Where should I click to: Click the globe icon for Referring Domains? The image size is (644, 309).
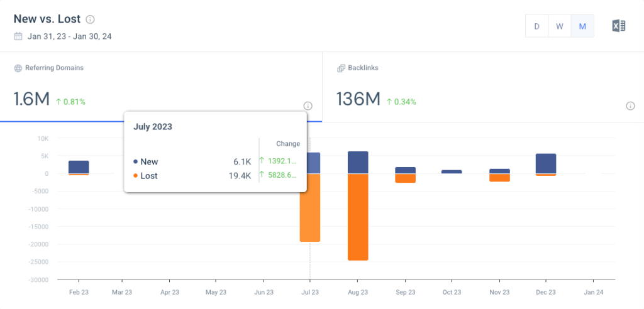click(x=18, y=68)
